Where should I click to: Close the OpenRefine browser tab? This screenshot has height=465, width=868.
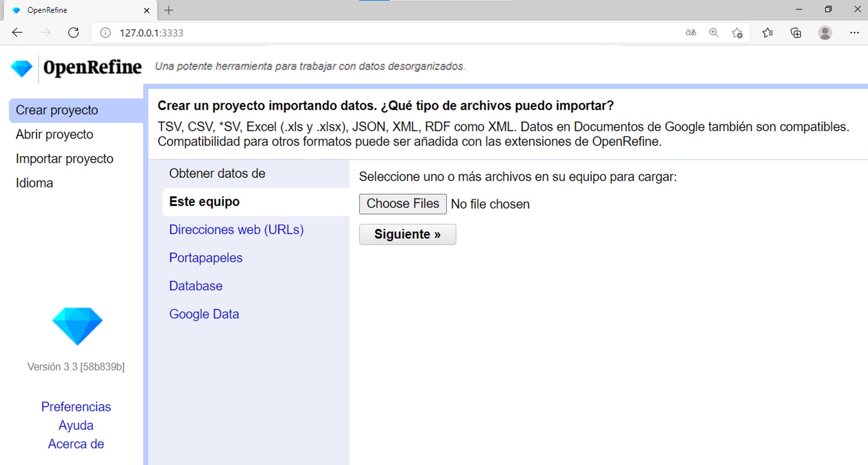pos(146,11)
